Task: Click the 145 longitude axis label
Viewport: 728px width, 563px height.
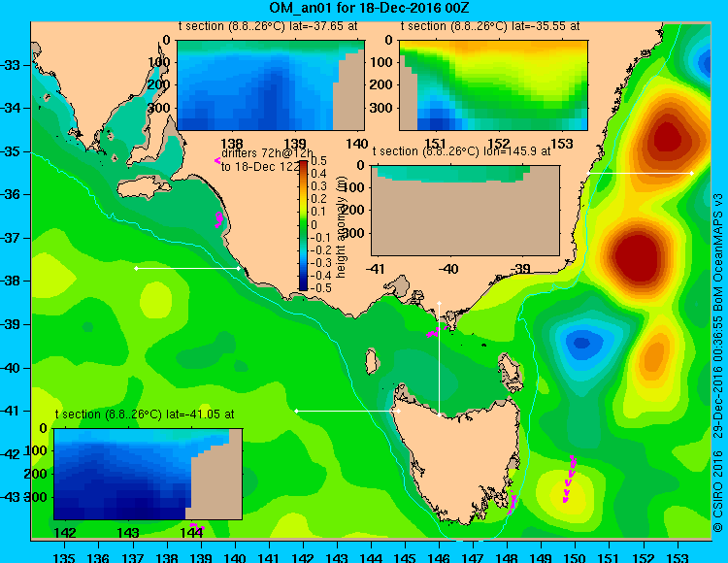Action: (405, 557)
